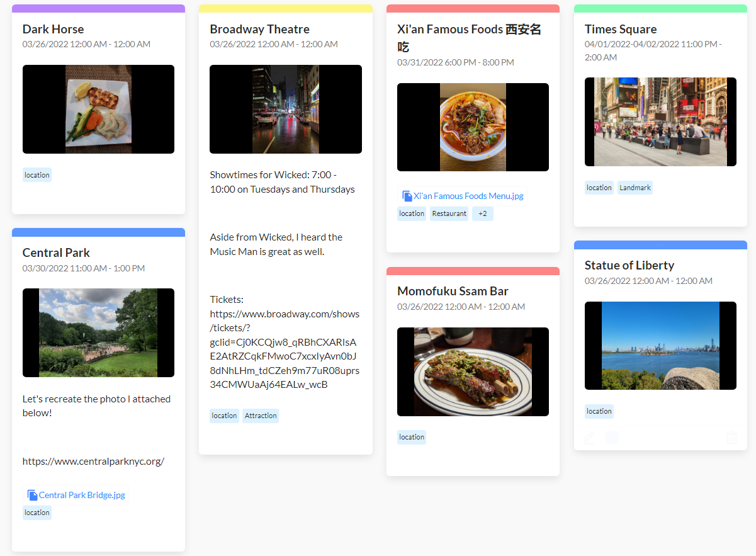Open the Central Park landscape photo

click(98, 333)
